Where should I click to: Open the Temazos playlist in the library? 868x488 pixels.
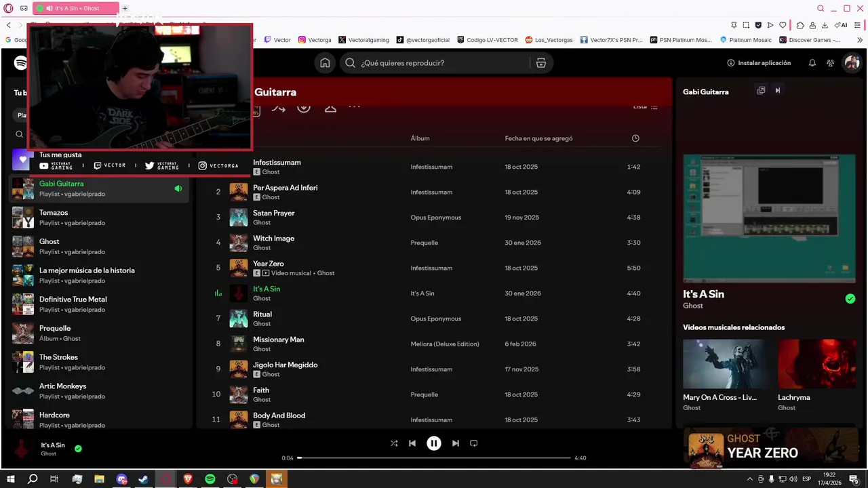pyautogui.click(x=100, y=218)
